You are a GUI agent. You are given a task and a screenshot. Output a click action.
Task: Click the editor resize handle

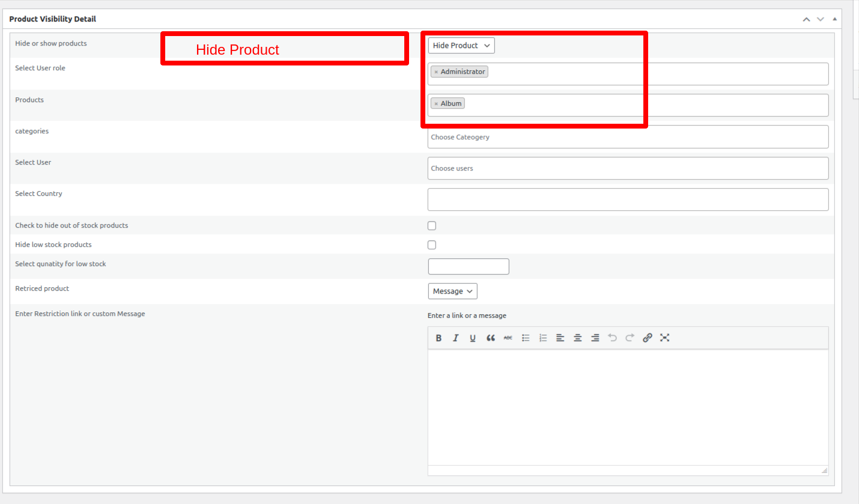(x=824, y=470)
